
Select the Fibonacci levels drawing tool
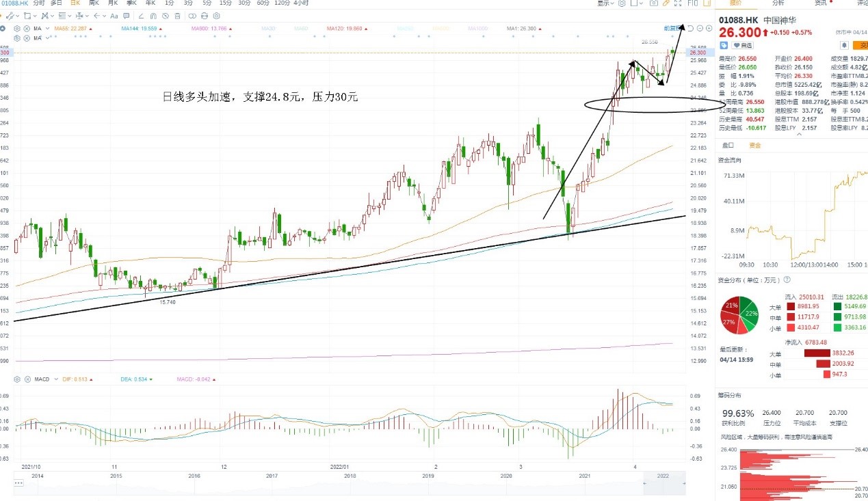point(62,16)
